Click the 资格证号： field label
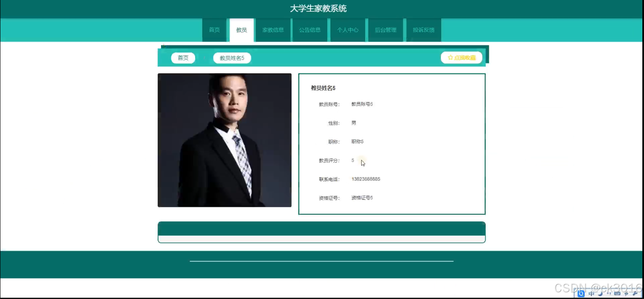The height and width of the screenshot is (299, 644). click(329, 198)
